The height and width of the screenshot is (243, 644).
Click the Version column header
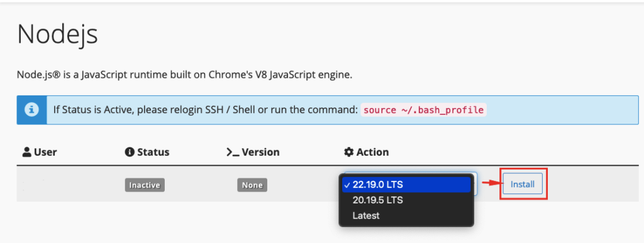pyautogui.click(x=253, y=152)
